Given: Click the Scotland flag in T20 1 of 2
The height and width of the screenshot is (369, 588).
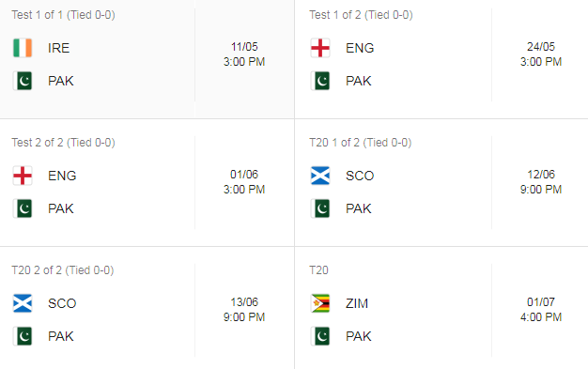Looking at the screenshot, I should pos(320,176).
